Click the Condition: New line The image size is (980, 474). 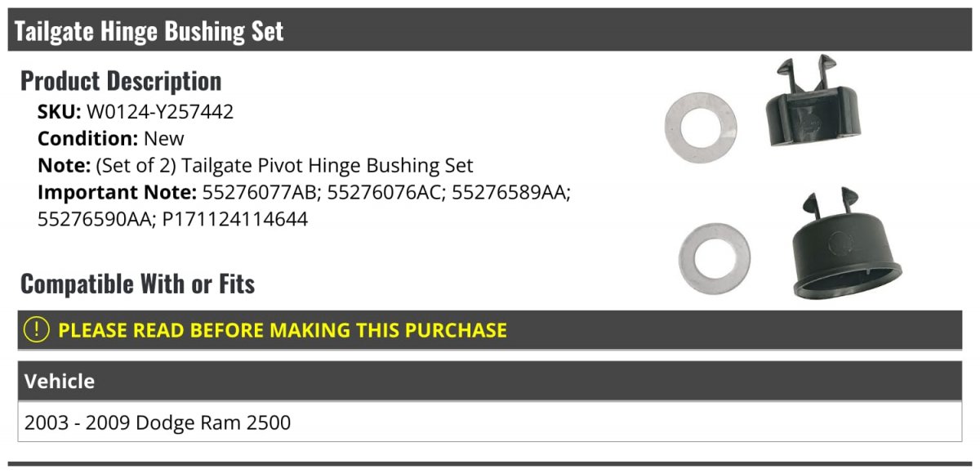(111, 138)
